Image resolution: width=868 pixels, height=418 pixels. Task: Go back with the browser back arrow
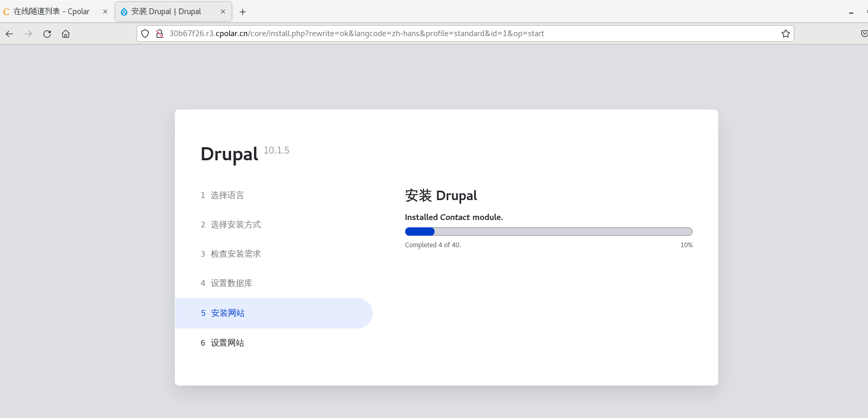[x=9, y=34]
